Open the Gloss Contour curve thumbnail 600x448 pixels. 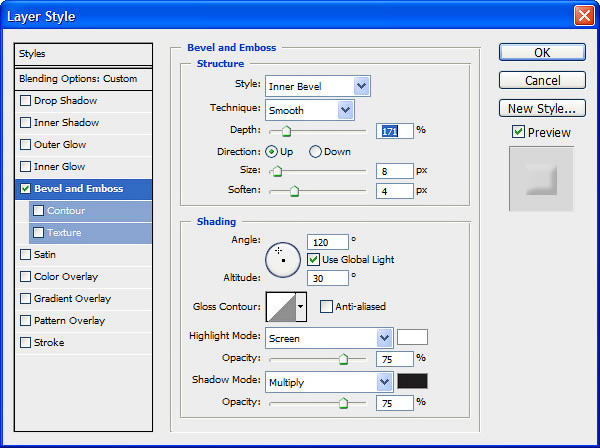tap(281, 307)
